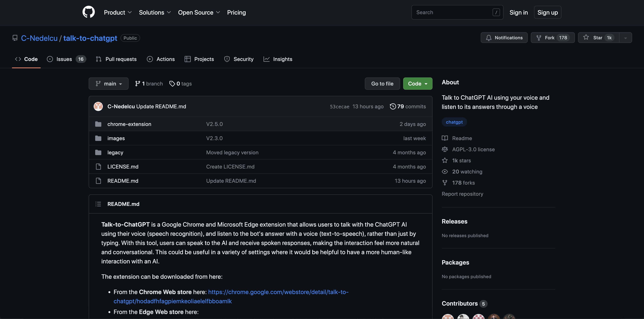Open the green Code dropdown button
644x319 pixels.
[x=418, y=84]
